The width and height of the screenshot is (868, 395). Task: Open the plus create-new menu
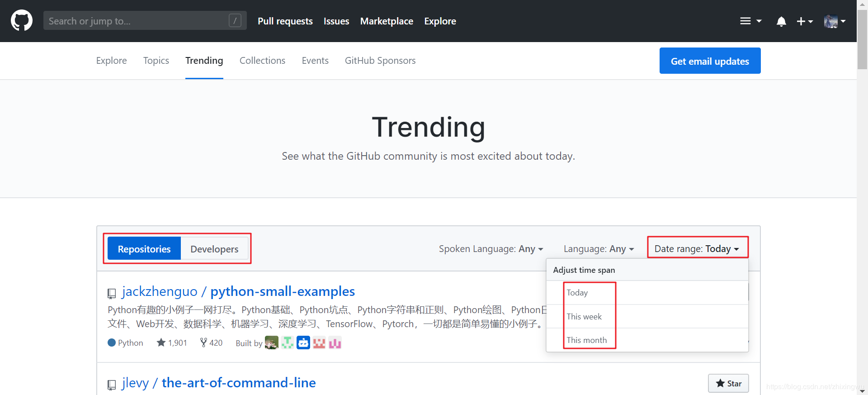(x=804, y=21)
